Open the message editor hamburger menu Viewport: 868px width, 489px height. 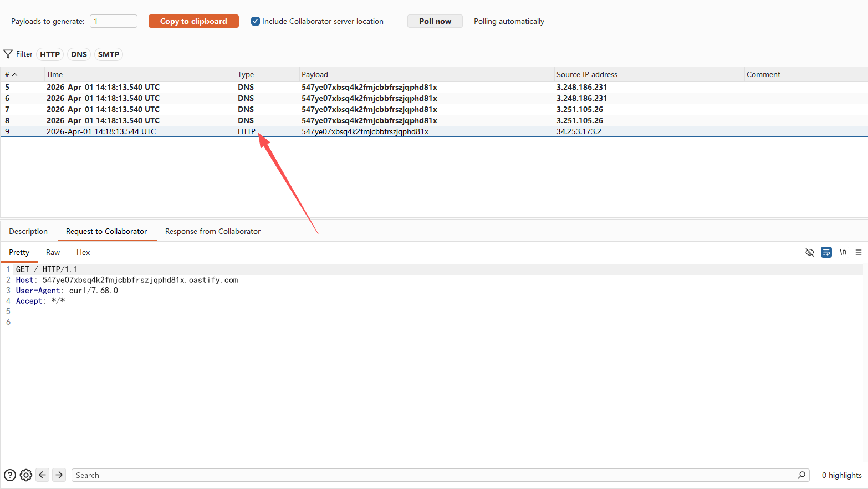pos(858,252)
